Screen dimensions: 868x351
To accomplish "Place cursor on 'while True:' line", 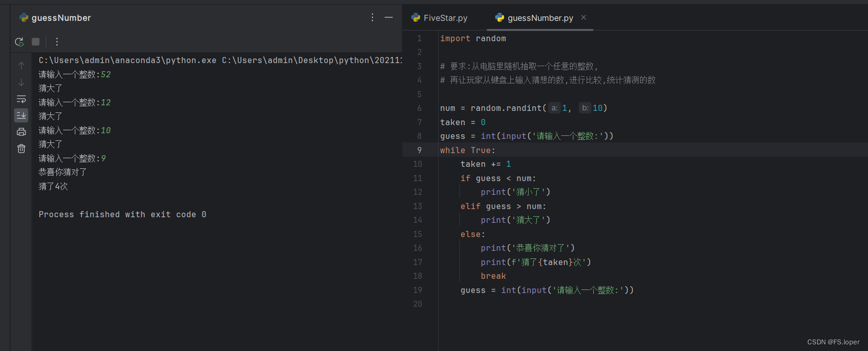I will (468, 150).
